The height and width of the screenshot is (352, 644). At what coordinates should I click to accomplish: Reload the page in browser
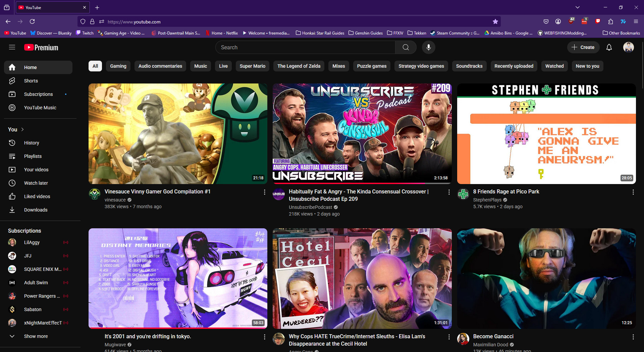point(32,21)
